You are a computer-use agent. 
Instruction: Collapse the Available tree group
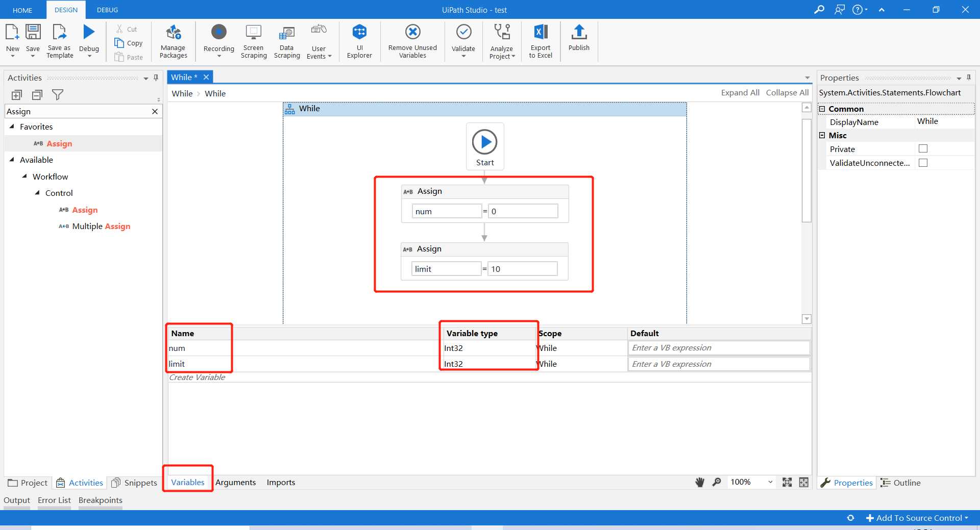12,160
